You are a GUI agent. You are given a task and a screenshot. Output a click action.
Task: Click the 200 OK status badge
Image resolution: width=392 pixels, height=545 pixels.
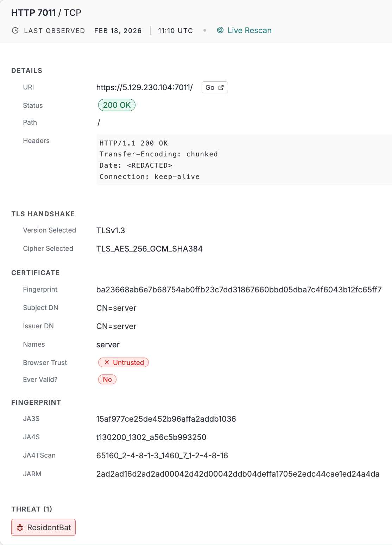pos(117,105)
